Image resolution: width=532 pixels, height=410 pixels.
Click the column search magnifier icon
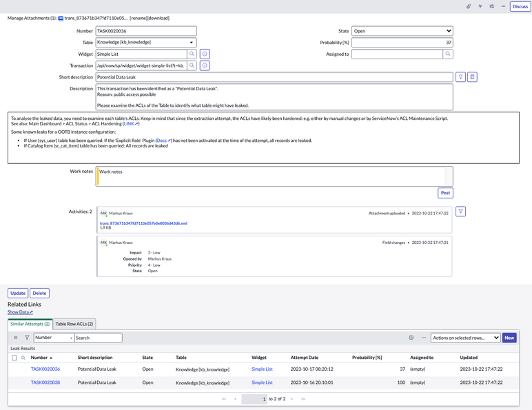[23, 358]
